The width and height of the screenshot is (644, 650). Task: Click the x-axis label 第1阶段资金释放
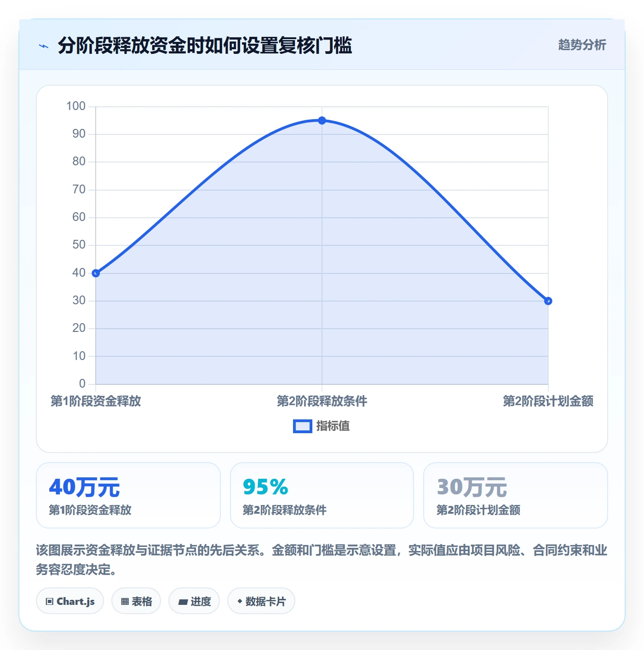click(96, 401)
